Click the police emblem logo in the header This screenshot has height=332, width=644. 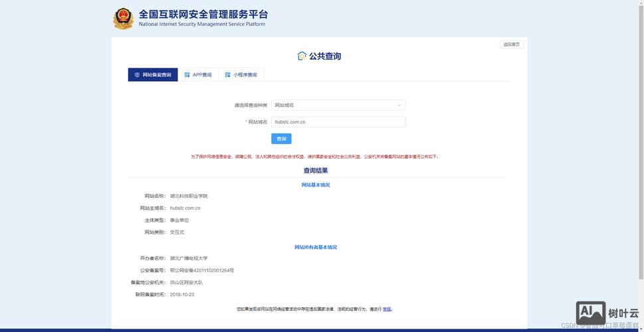click(x=123, y=19)
